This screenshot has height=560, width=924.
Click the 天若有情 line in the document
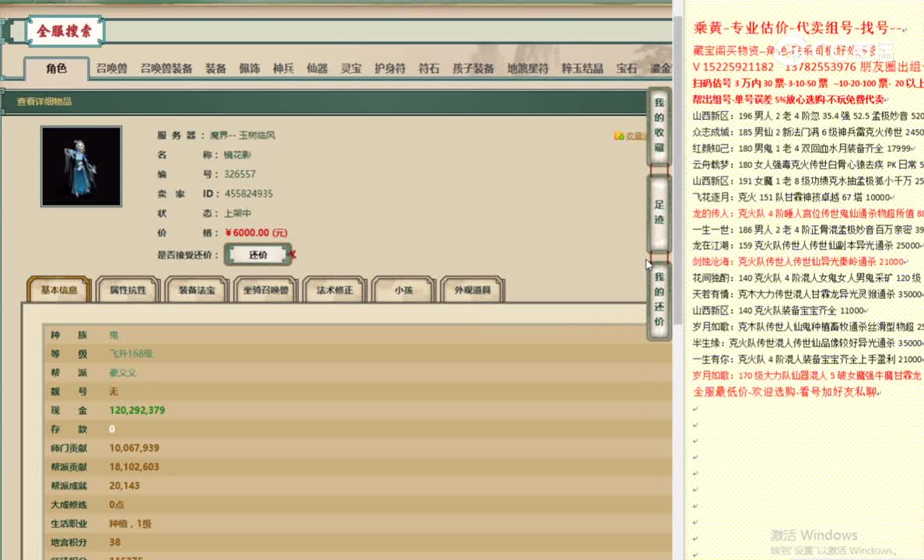pyautogui.click(x=808, y=294)
